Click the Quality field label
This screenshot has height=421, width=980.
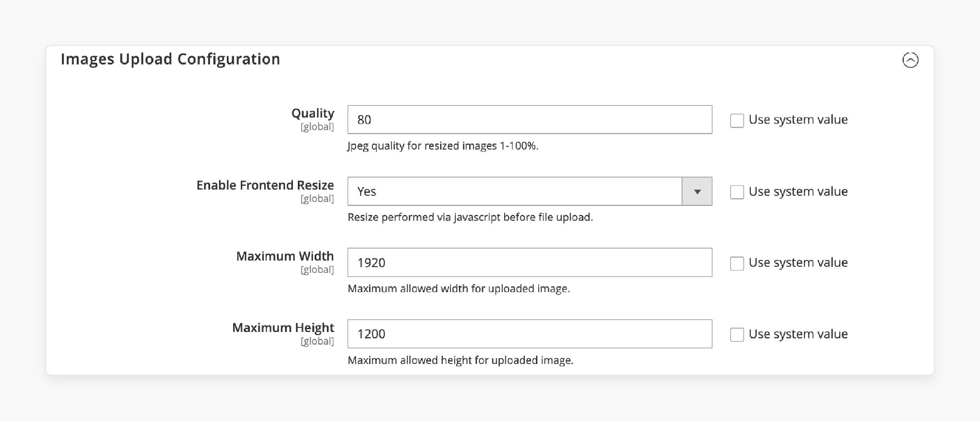click(x=313, y=113)
